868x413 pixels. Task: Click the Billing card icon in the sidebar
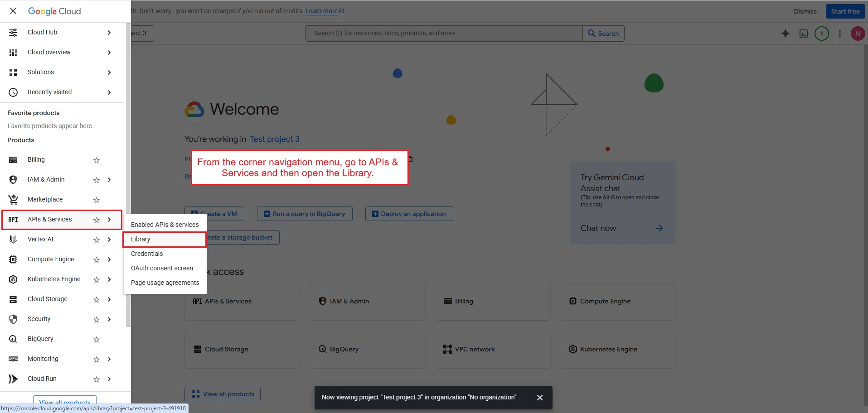click(x=13, y=160)
